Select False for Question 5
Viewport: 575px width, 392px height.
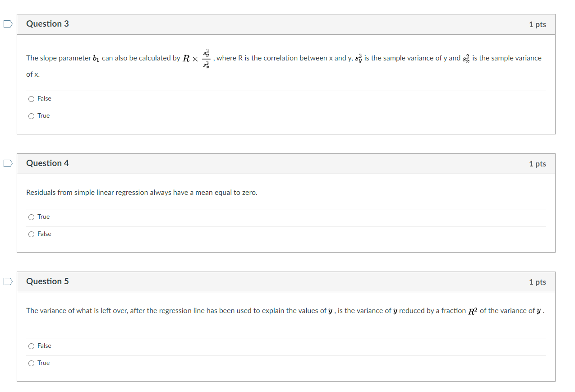31,346
